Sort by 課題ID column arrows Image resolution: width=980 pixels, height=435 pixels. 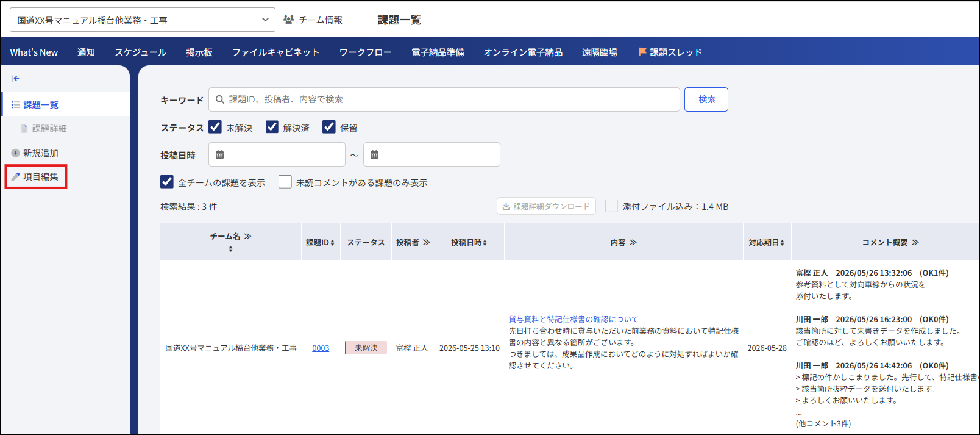click(x=332, y=243)
